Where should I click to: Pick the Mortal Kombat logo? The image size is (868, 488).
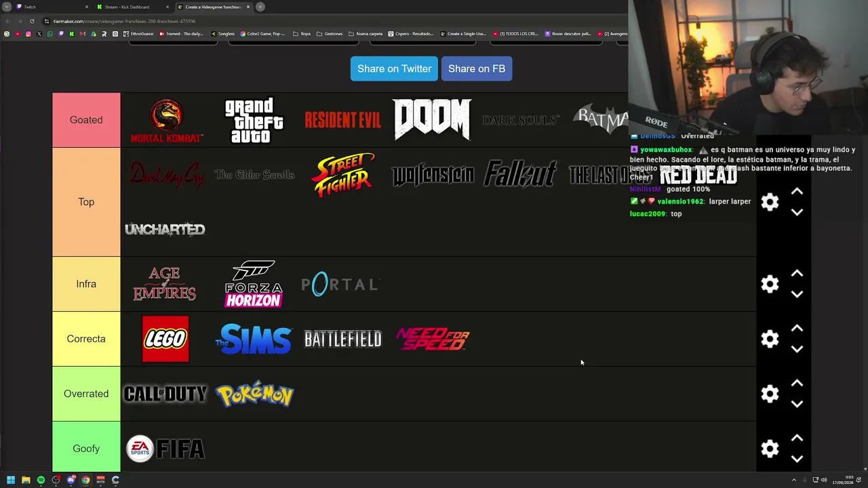pos(165,120)
